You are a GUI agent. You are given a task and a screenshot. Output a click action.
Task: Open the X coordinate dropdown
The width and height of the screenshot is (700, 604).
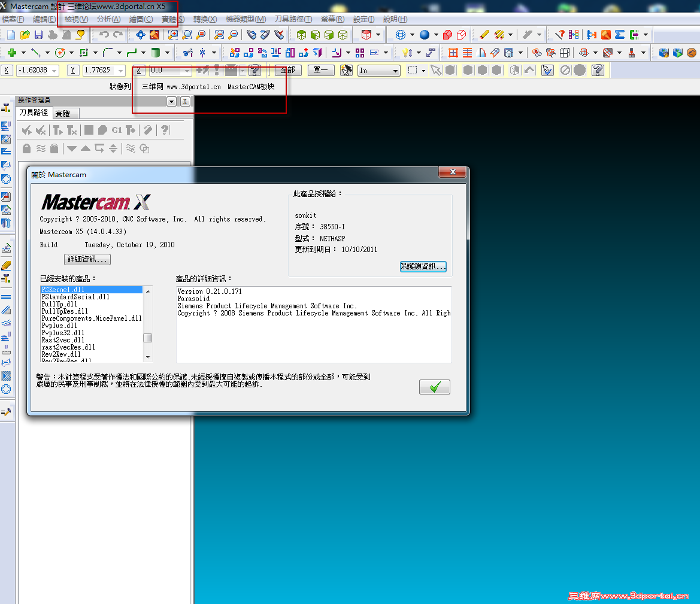pos(54,71)
